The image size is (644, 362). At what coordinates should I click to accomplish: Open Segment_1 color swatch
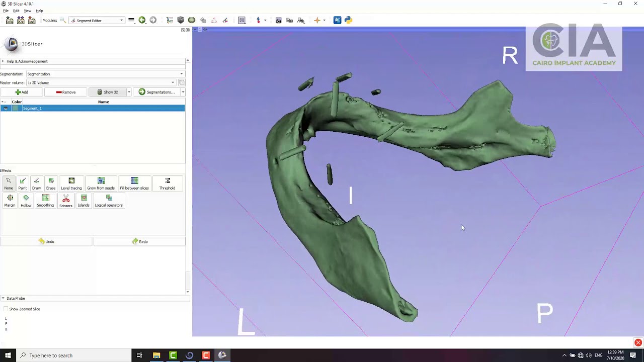(16, 108)
